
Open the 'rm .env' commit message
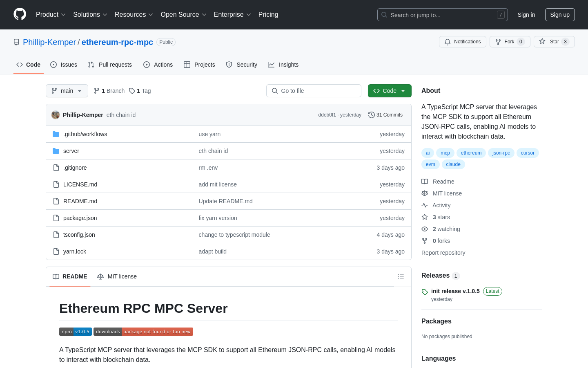coord(208,168)
